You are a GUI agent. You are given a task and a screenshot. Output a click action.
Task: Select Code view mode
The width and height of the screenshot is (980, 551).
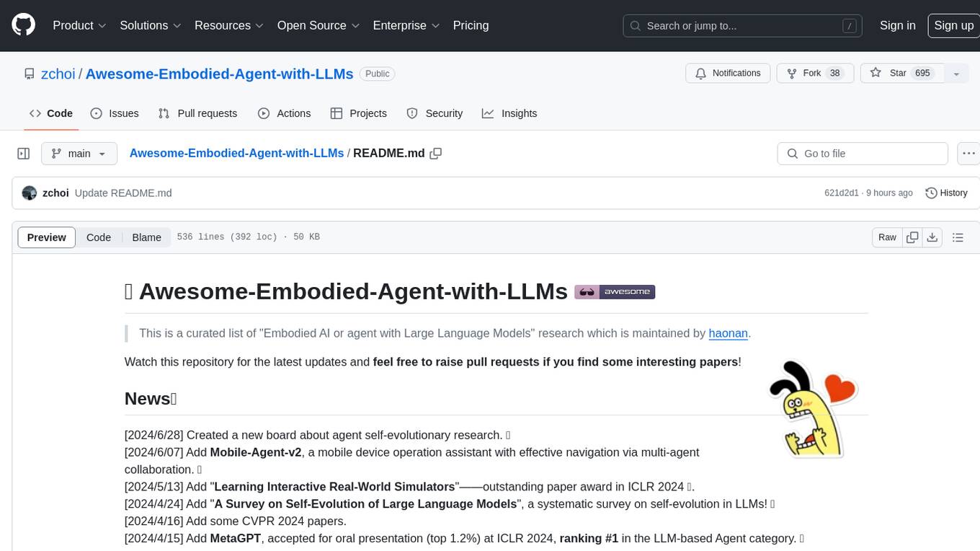pyautogui.click(x=99, y=237)
